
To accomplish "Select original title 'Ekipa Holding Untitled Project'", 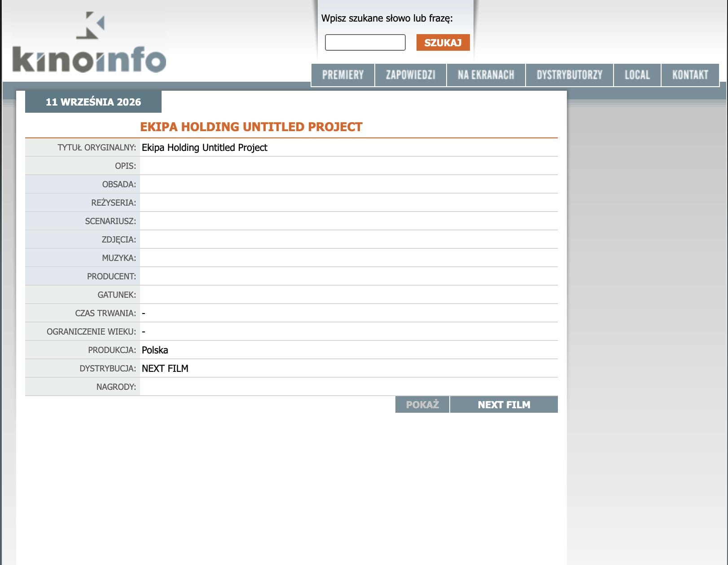I will point(205,148).
